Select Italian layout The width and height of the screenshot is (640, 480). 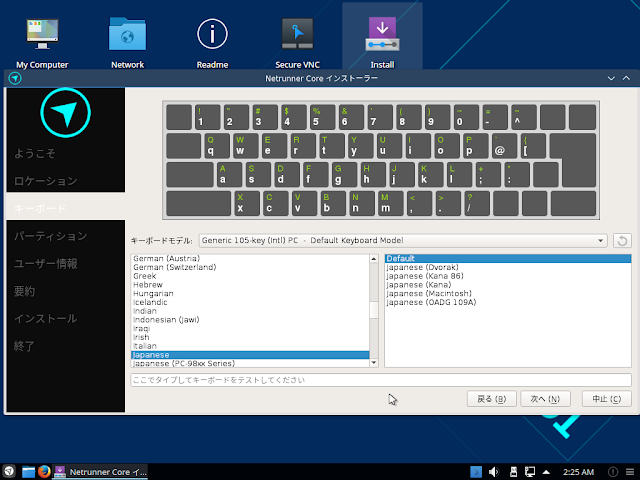tap(250, 346)
